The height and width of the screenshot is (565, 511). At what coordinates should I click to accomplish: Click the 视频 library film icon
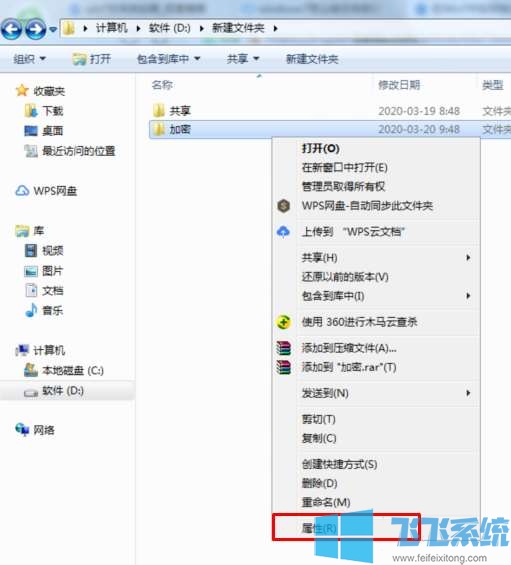(31, 250)
